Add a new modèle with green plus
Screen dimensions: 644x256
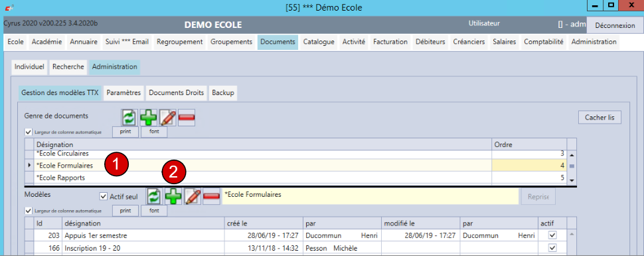click(173, 196)
